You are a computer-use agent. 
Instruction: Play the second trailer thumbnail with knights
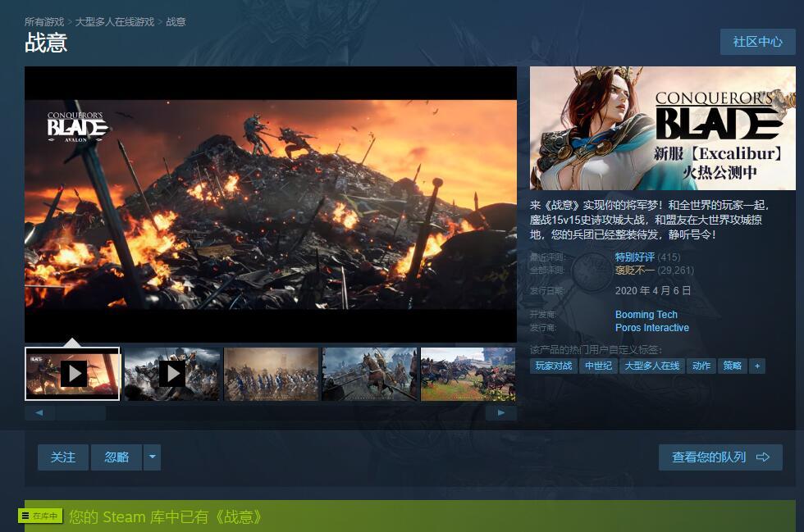pos(172,374)
